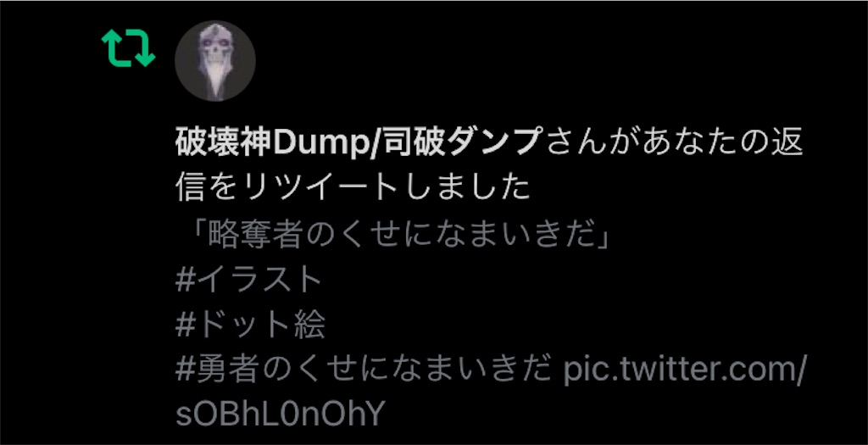Screen dimensions: 868x445
Task: Click the Dump word in the username
Action: pyautogui.click(x=323, y=144)
